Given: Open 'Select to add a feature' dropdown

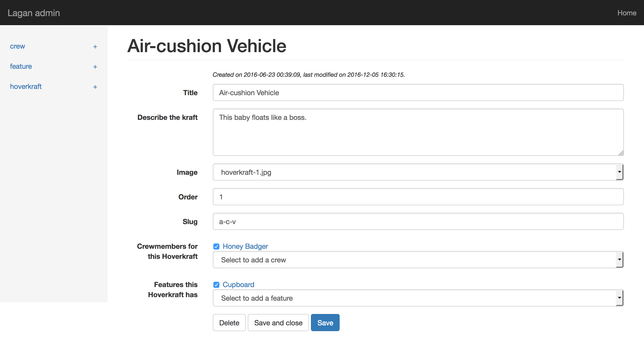Looking at the screenshot, I should point(418,298).
